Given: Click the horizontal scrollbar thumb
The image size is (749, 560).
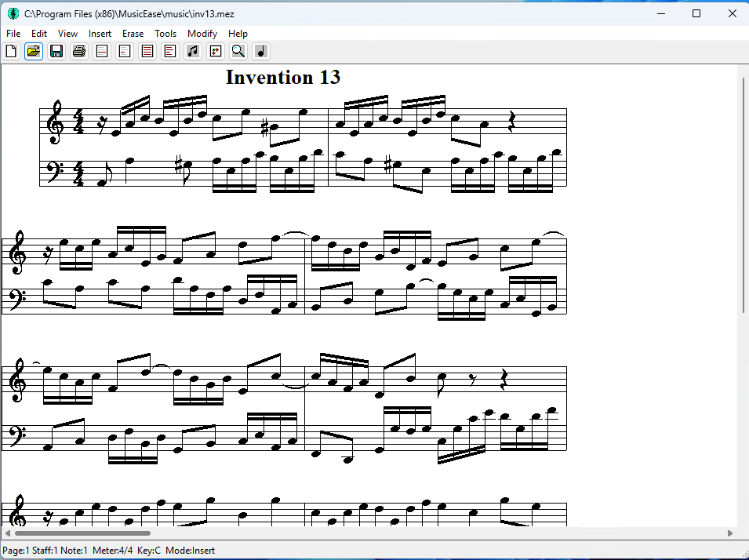Looking at the screenshot, I should [82, 533].
